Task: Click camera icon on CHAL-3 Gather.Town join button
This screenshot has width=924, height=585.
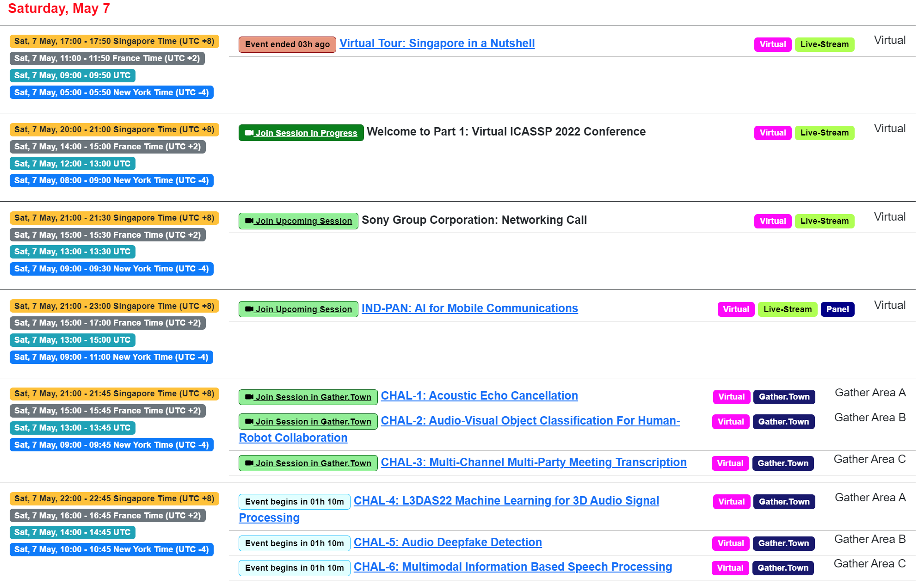Action: 249,463
